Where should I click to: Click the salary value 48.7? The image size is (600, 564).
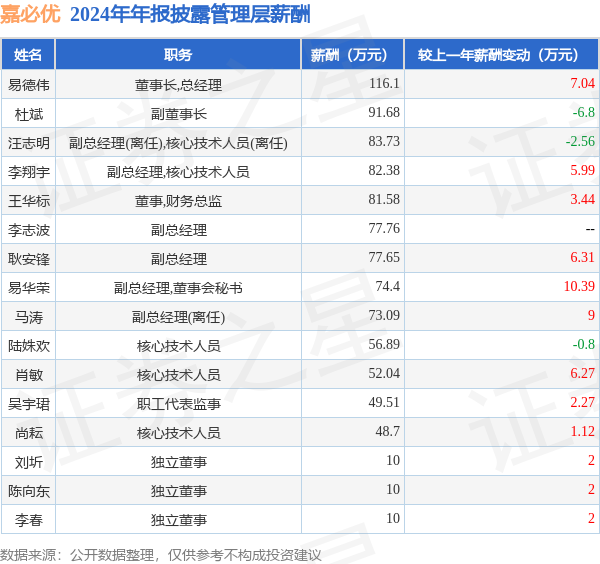coord(388,432)
